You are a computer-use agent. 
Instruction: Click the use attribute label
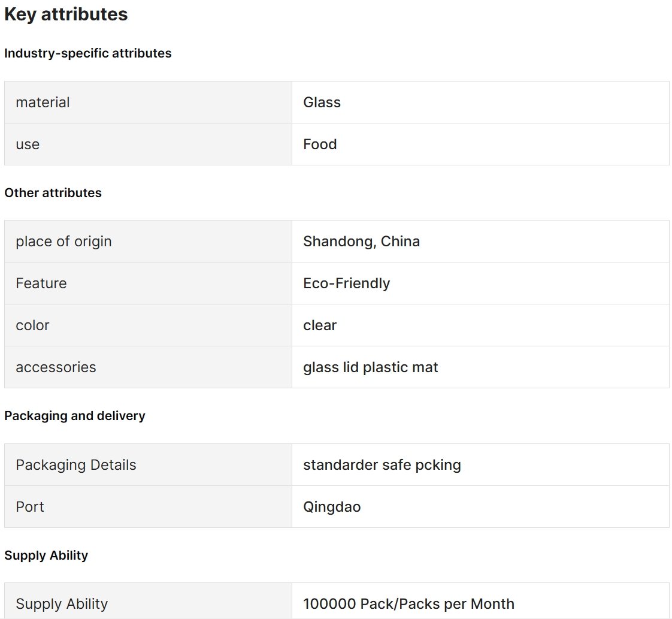click(28, 144)
